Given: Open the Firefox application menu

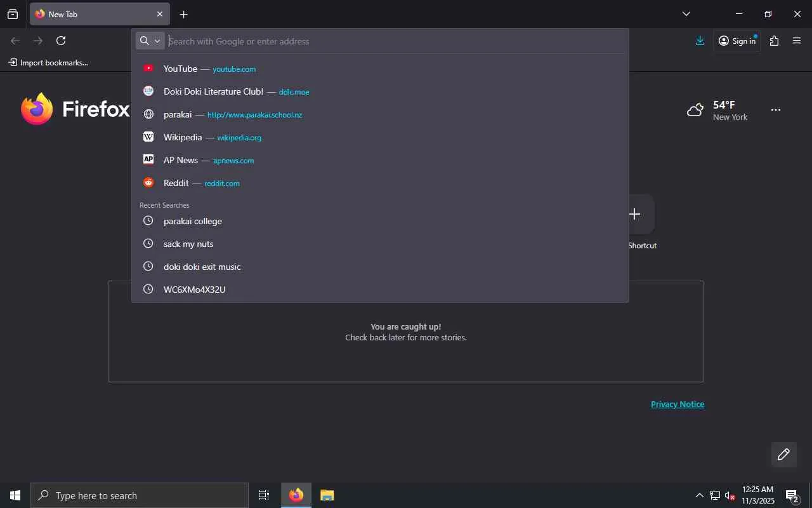Looking at the screenshot, I should click(x=797, y=41).
